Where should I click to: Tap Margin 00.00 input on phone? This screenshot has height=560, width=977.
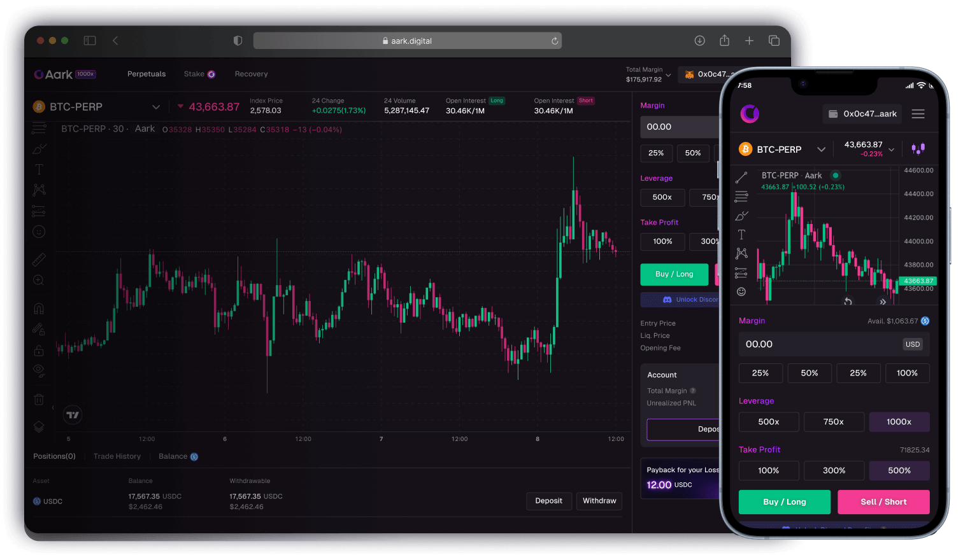(x=834, y=344)
